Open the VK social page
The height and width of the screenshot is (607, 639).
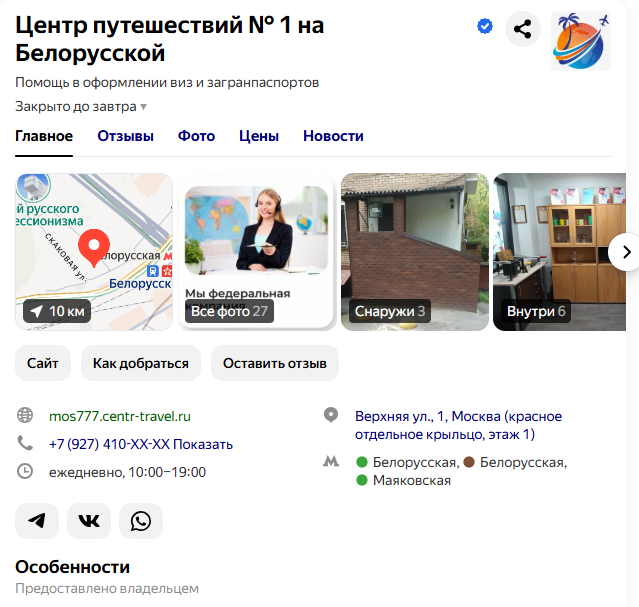tap(89, 521)
